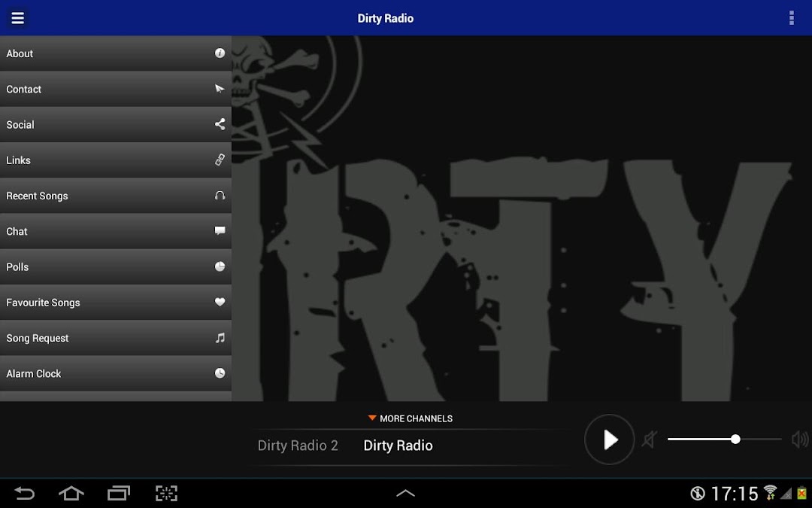The height and width of the screenshot is (508, 812).
Task: Click the Dirty Radio title in header
Action: [x=385, y=18]
